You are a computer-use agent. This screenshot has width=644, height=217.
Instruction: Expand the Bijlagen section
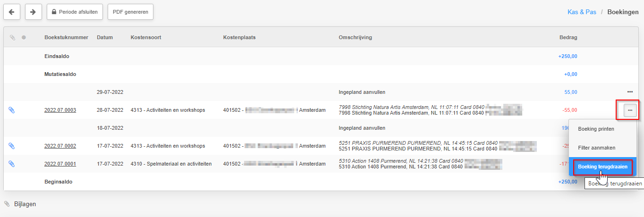25,204
